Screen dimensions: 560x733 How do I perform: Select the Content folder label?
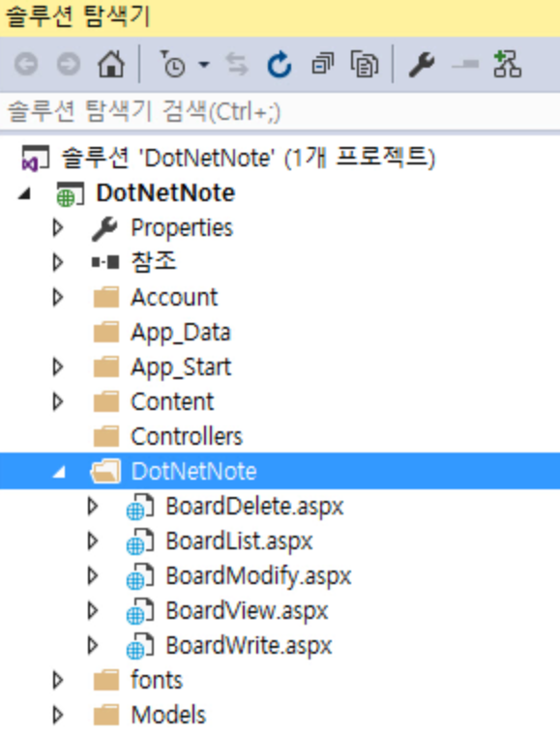click(x=172, y=402)
